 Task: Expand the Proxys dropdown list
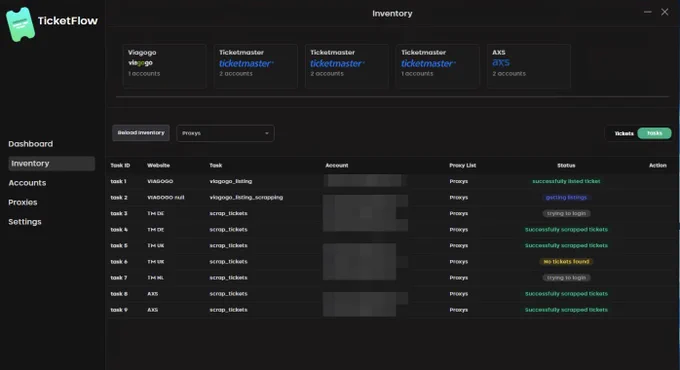(225, 133)
